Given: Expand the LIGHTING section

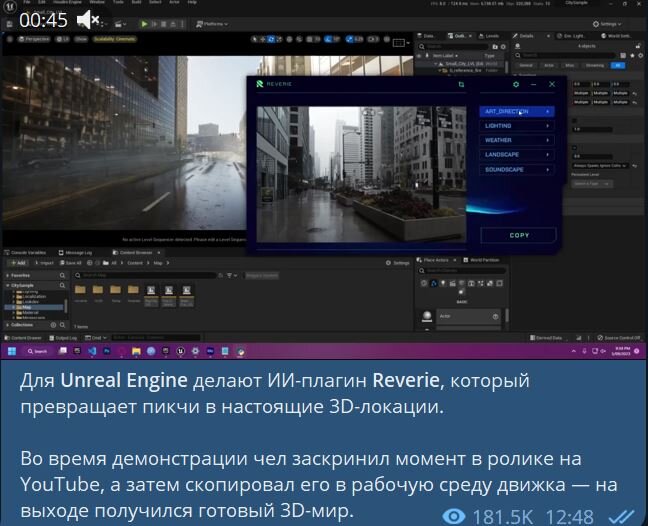Looking at the screenshot, I should (517, 126).
